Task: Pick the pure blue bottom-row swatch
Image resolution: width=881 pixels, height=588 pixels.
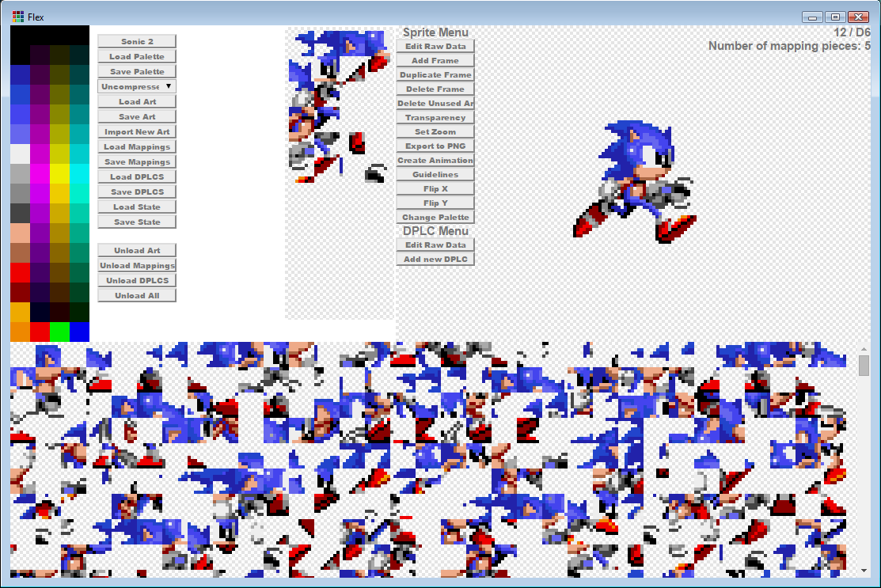Action: click(x=79, y=332)
